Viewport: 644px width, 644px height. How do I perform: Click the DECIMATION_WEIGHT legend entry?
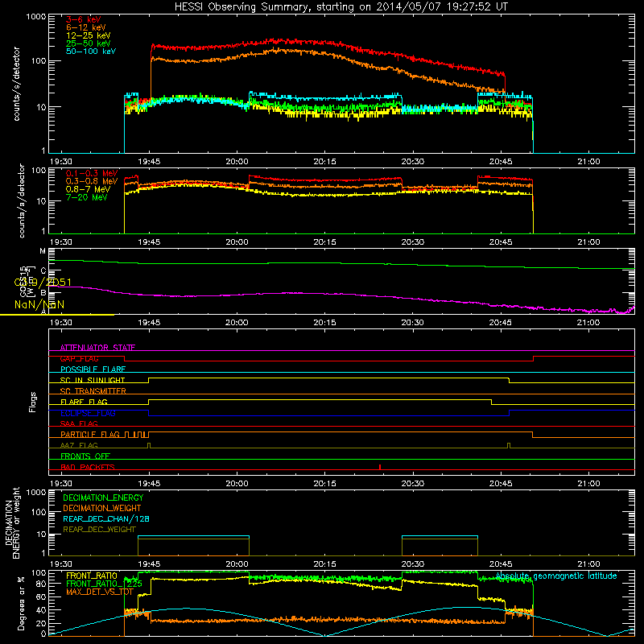(x=102, y=508)
